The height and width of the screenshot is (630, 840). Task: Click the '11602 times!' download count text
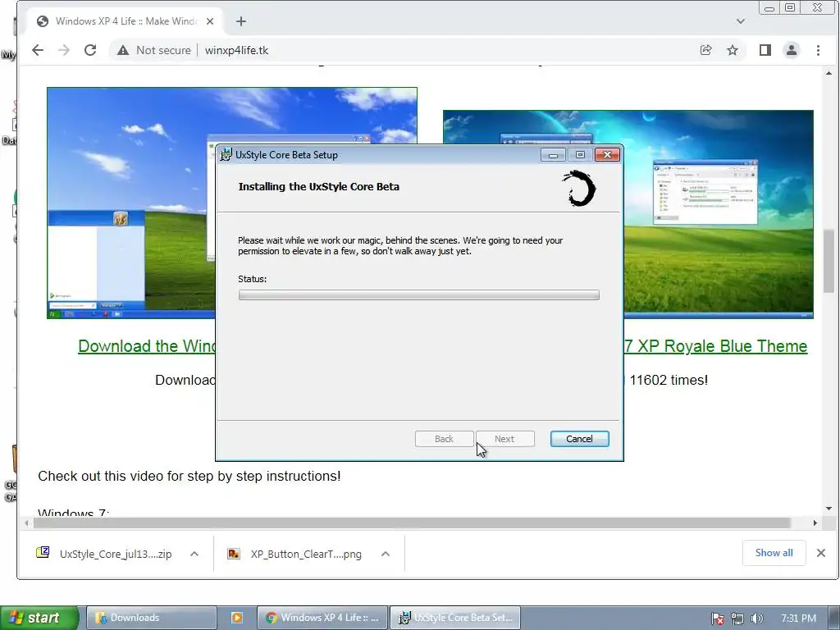tap(669, 380)
